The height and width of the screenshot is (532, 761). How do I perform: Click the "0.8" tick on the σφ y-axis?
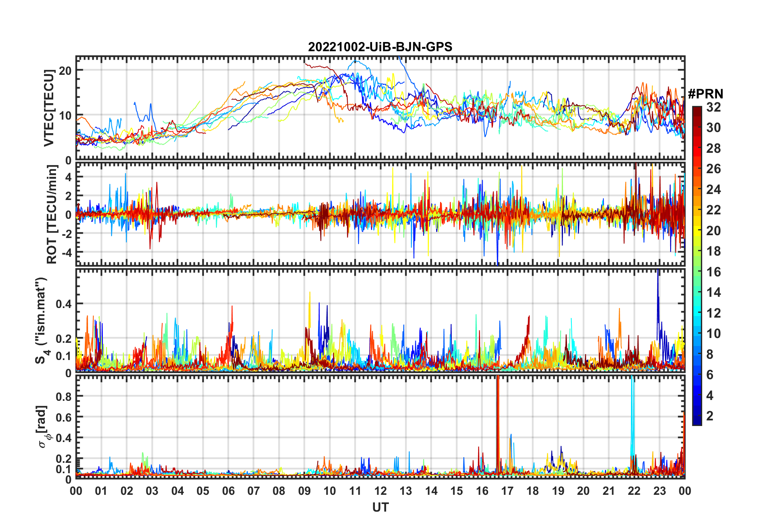coord(64,396)
